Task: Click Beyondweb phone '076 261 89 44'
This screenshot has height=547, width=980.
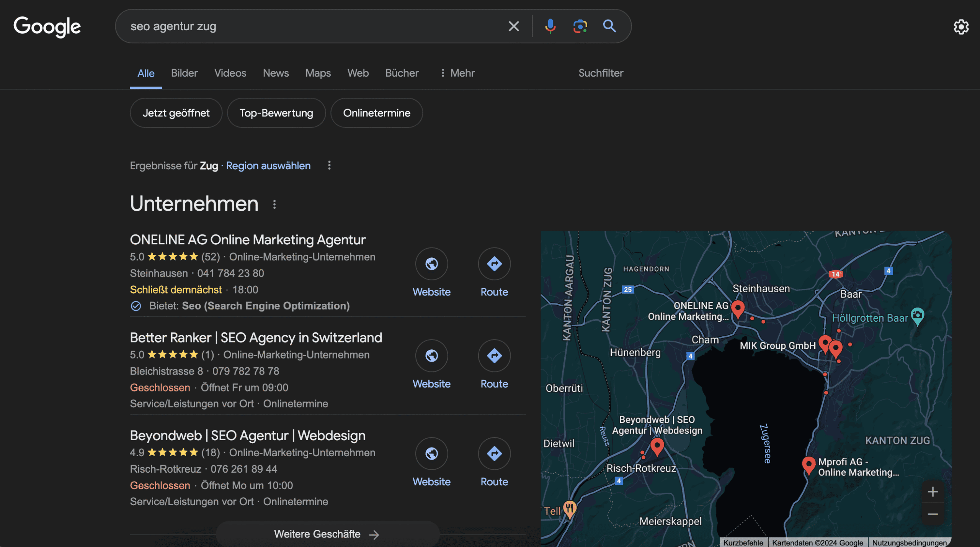Action: pos(244,469)
